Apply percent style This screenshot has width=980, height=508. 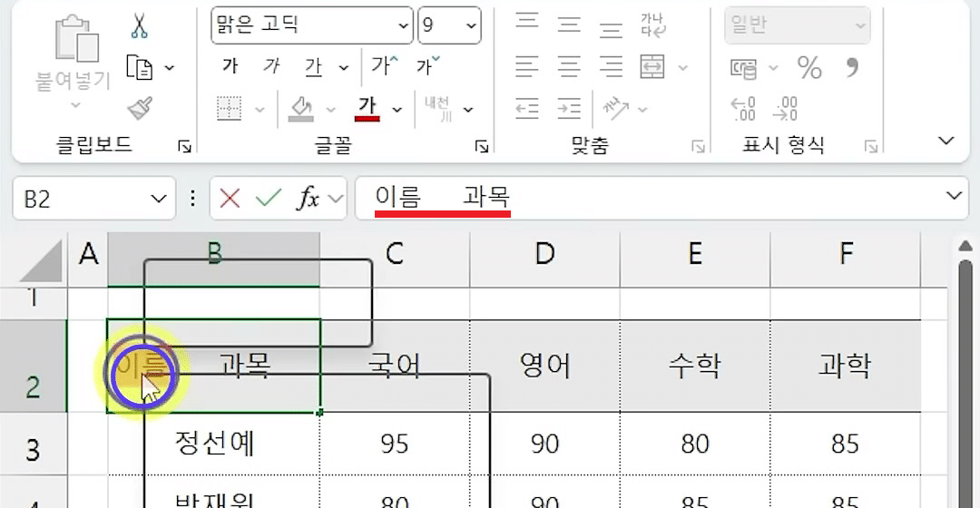coord(809,67)
